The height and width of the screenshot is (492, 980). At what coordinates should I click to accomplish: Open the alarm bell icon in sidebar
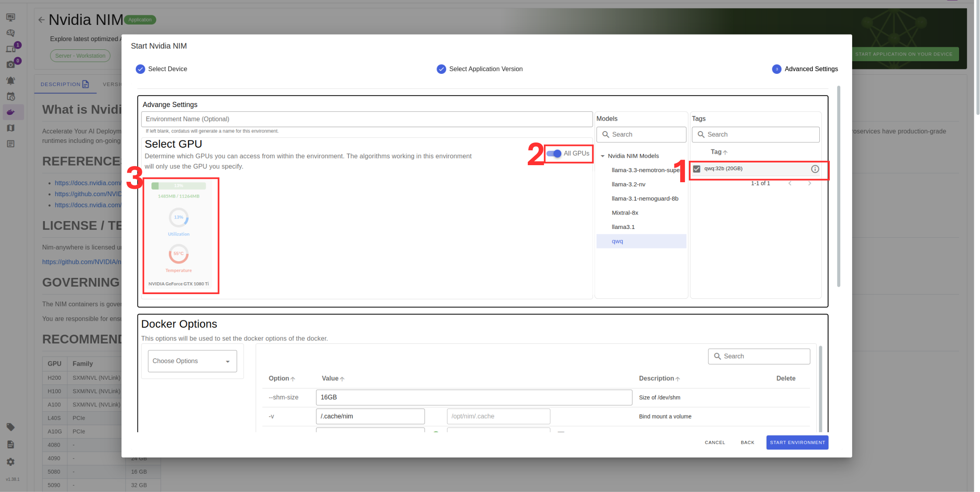(11, 81)
